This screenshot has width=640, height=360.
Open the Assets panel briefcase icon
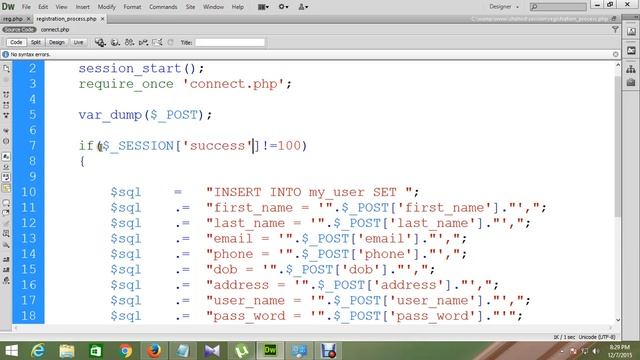pyautogui.click(x=631, y=82)
